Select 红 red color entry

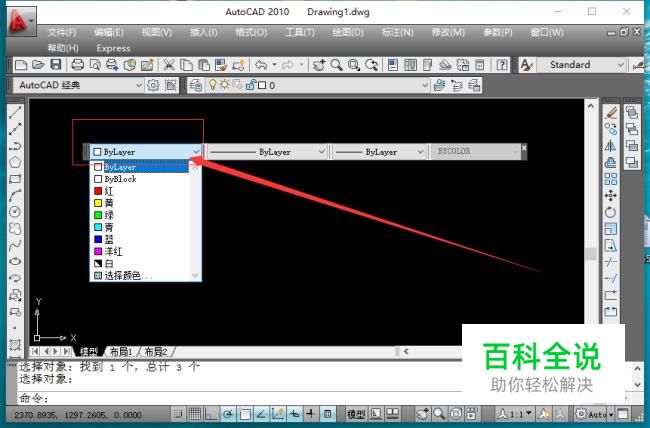click(x=140, y=191)
